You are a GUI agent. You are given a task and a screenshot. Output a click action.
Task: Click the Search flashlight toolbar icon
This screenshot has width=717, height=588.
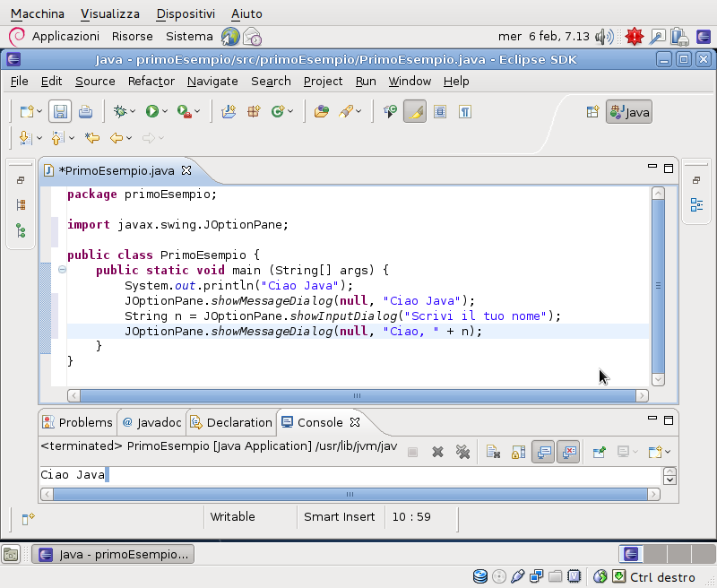pyautogui.click(x=346, y=111)
